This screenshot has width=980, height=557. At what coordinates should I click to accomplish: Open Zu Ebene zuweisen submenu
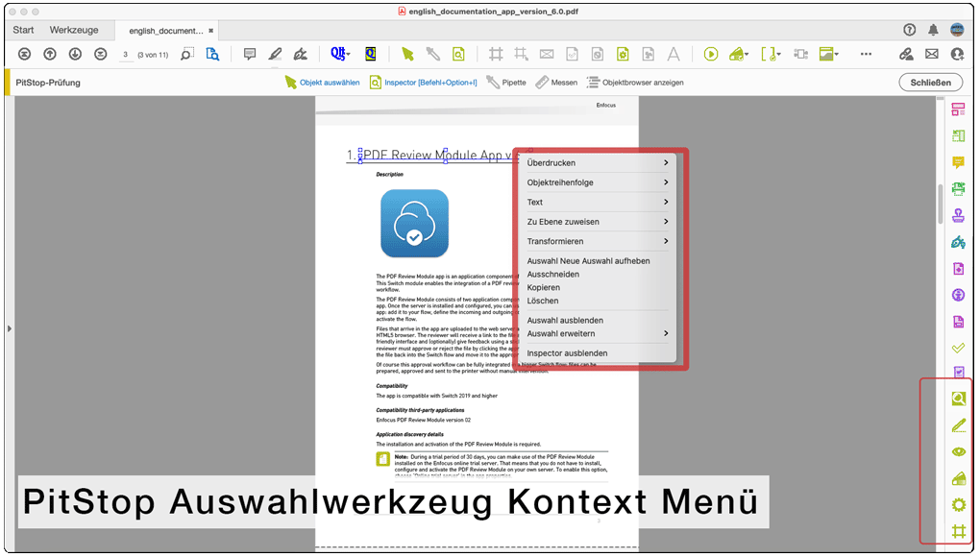(x=598, y=222)
